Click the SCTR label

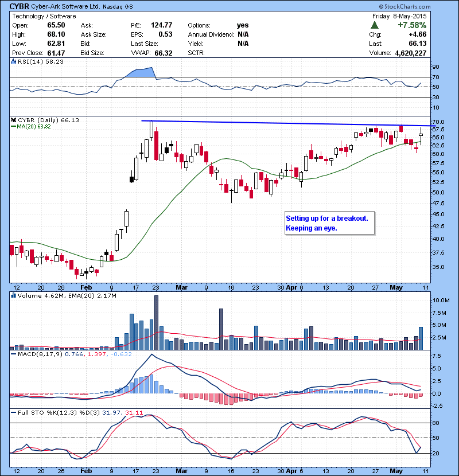[x=196, y=53]
